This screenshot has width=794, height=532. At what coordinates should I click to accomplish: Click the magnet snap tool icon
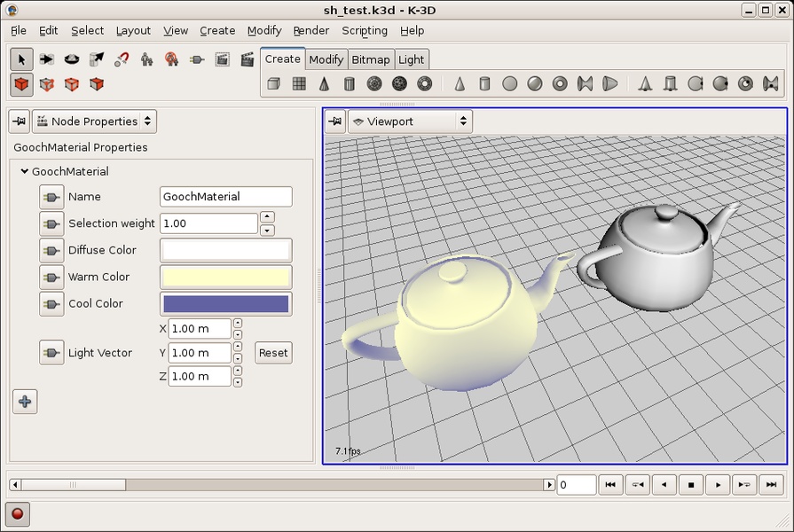(x=122, y=59)
